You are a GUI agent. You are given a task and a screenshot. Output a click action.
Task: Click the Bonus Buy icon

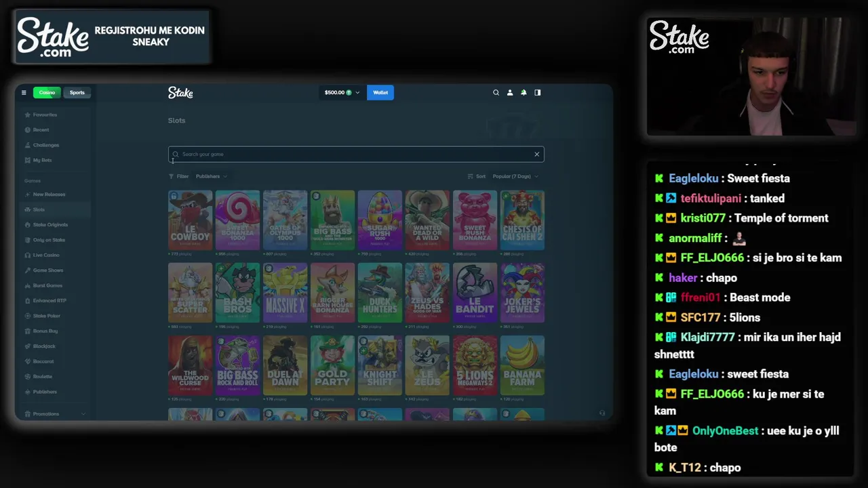(x=28, y=331)
